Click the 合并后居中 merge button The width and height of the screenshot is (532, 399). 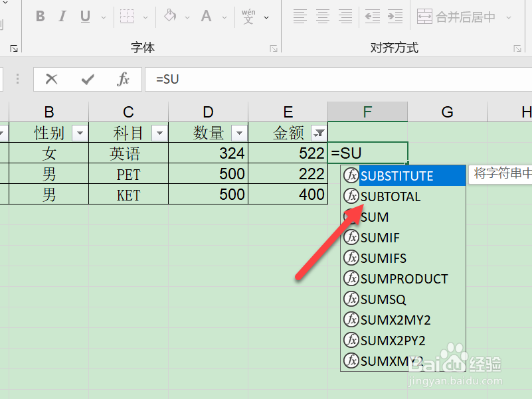coord(457,17)
